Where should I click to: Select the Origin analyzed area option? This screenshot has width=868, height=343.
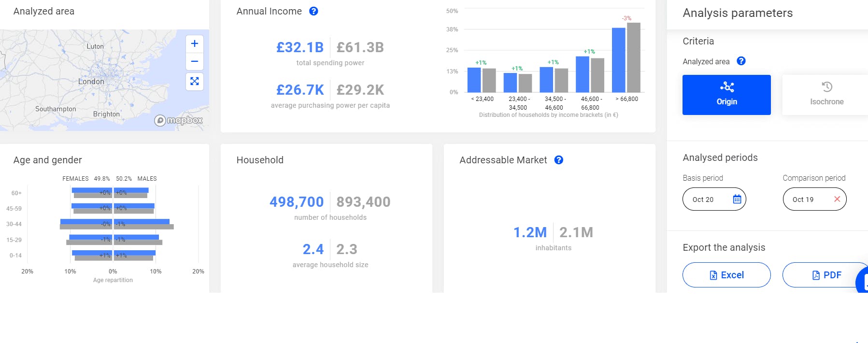(x=726, y=95)
